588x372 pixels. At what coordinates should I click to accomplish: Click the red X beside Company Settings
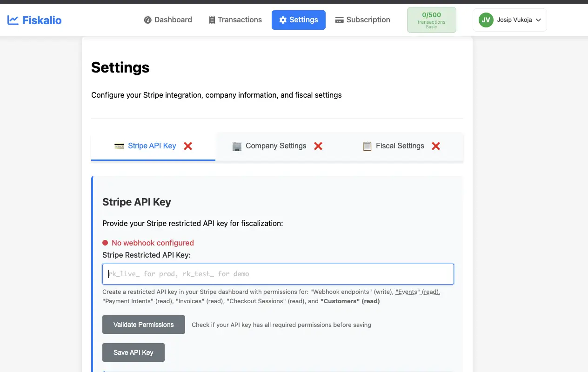[318, 146]
